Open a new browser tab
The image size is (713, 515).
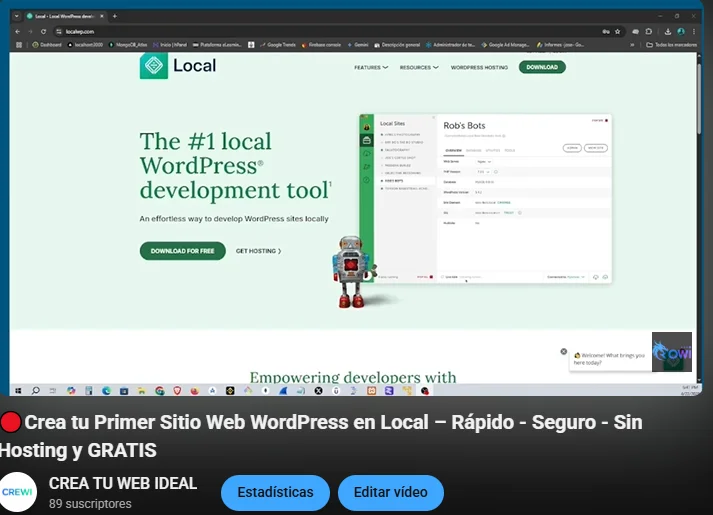115,16
